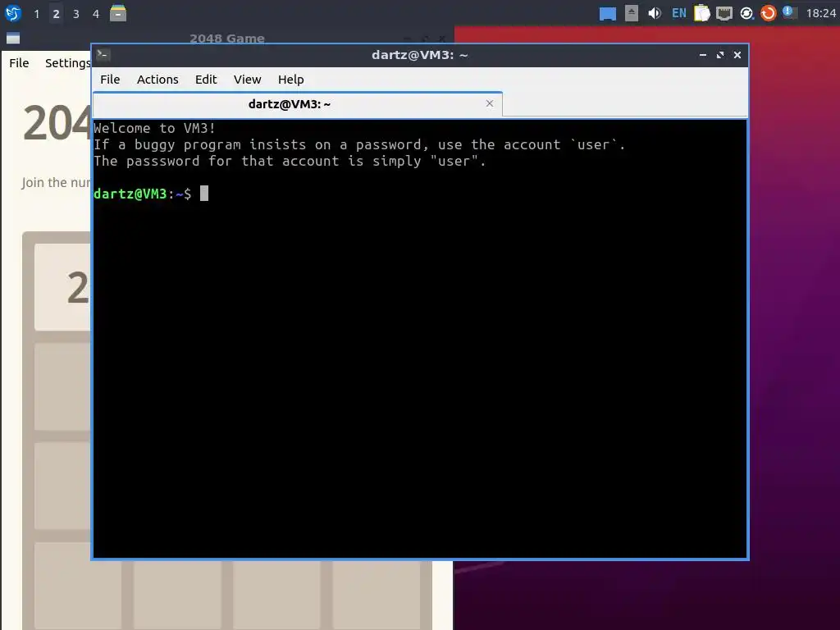Click the terminal prompt input area
Viewport: 840px width, 630px height.
tap(203, 194)
